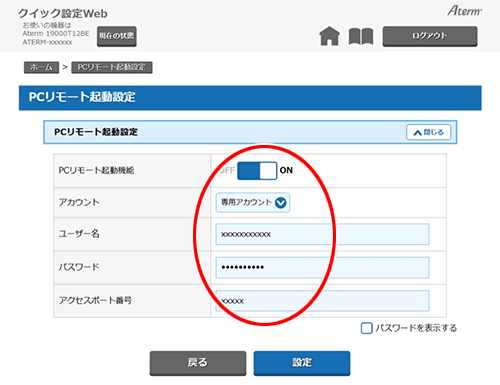This screenshot has width=500, height=385.
Task: Click the アカウント row label
Action: [79, 202]
